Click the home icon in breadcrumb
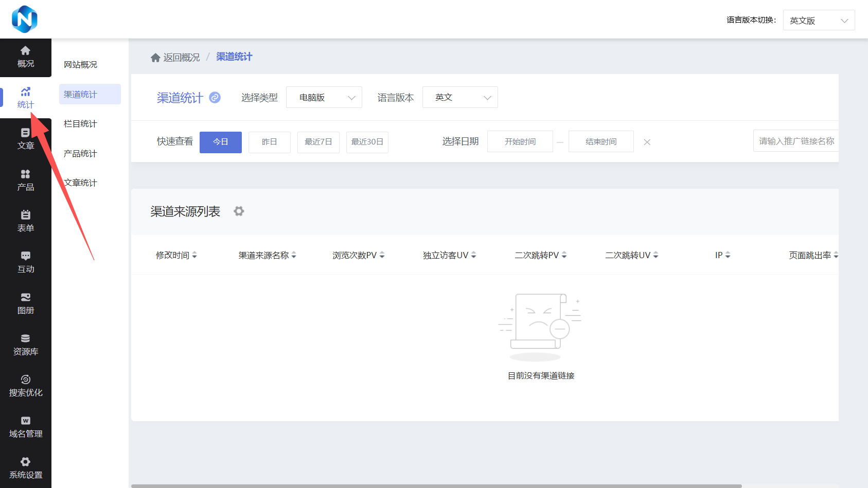The height and width of the screenshot is (488, 868). [x=155, y=58]
